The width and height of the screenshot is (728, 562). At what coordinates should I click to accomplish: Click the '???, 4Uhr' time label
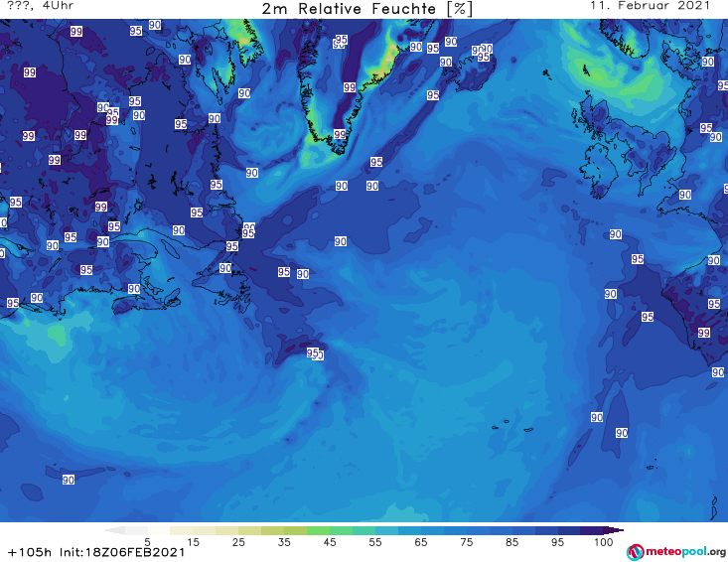[x=40, y=6]
